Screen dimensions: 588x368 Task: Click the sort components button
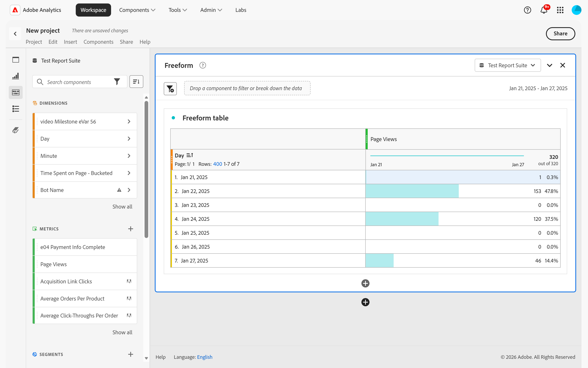tap(136, 82)
